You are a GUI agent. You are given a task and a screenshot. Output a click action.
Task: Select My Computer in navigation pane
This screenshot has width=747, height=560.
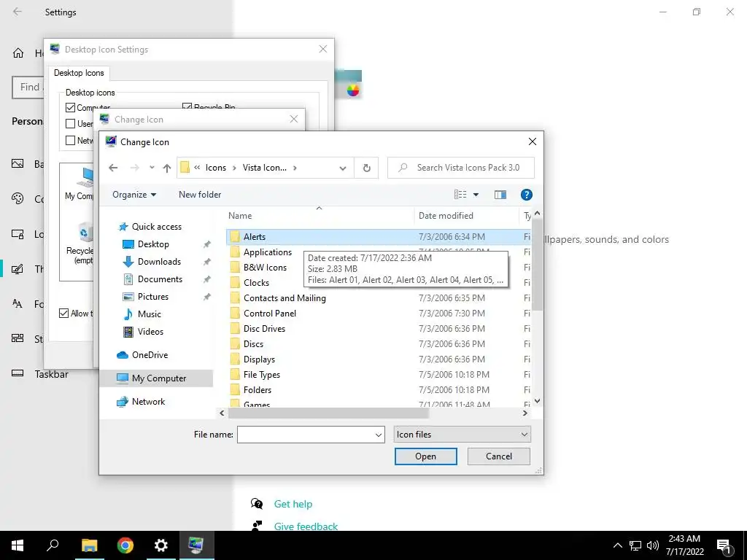tap(159, 378)
